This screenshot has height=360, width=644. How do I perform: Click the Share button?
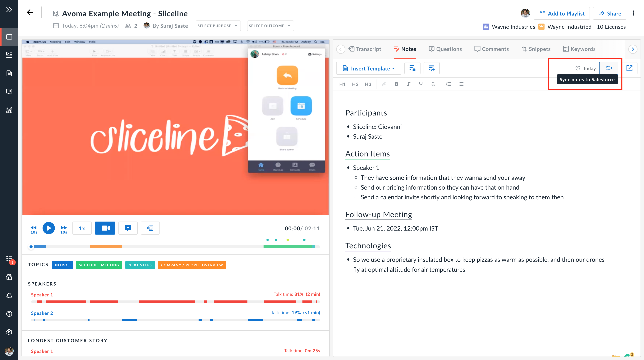[610, 13]
